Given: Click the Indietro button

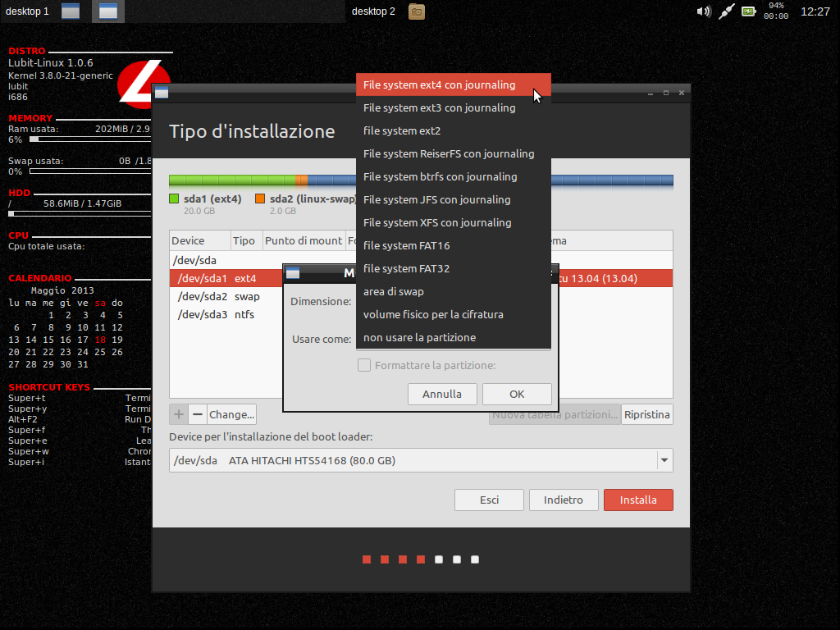Looking at the screenshot, I should [564, 500].
